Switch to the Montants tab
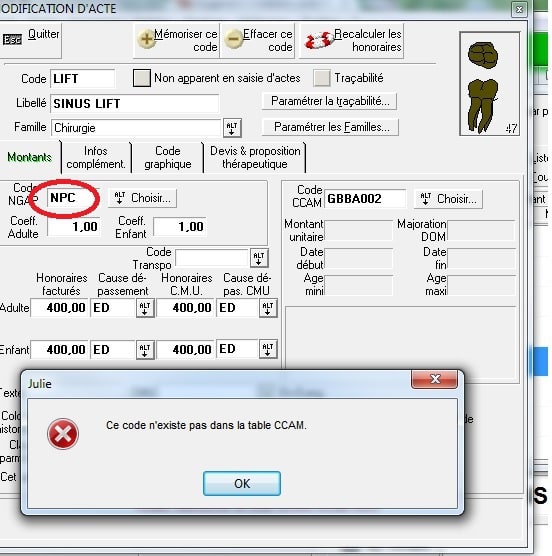The height and width of the screenshot is (556, 552). (x=30, y=157)
